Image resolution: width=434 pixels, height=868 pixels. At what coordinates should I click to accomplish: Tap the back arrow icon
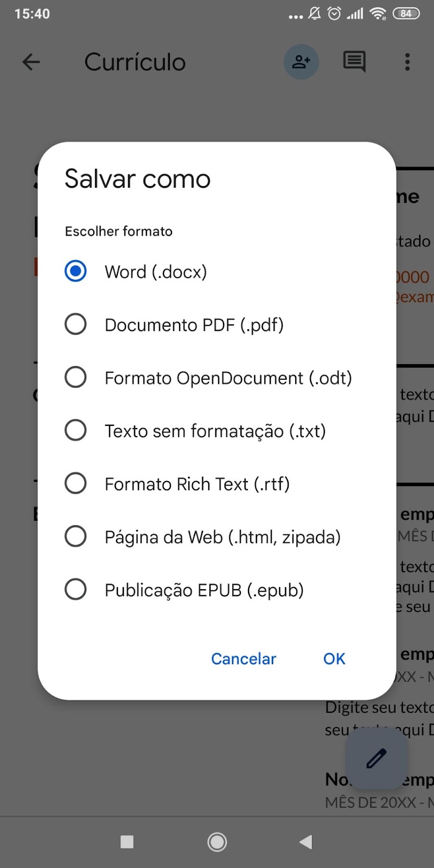coord(31,62)
